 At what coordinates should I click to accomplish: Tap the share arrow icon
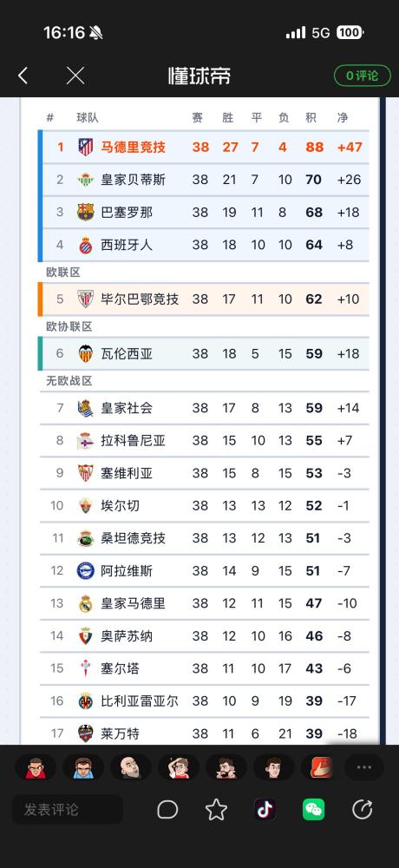point(363,809)
